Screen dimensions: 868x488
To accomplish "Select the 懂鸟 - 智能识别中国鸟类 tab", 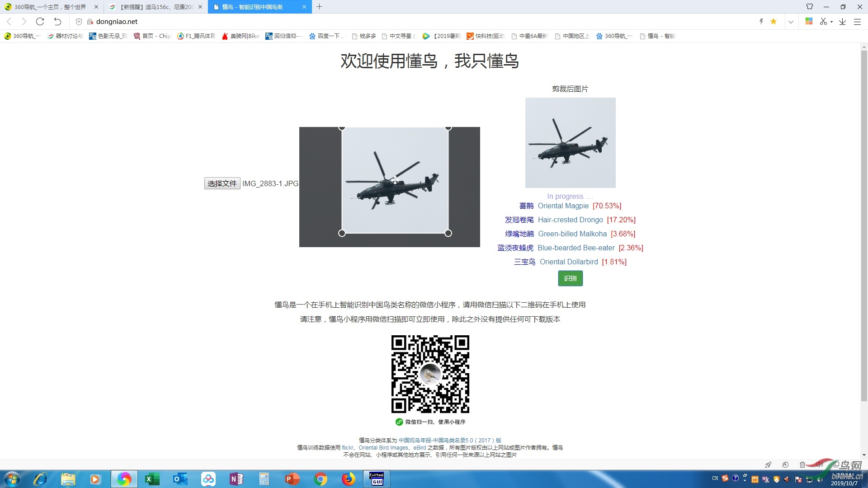I will tap(259, 7).
